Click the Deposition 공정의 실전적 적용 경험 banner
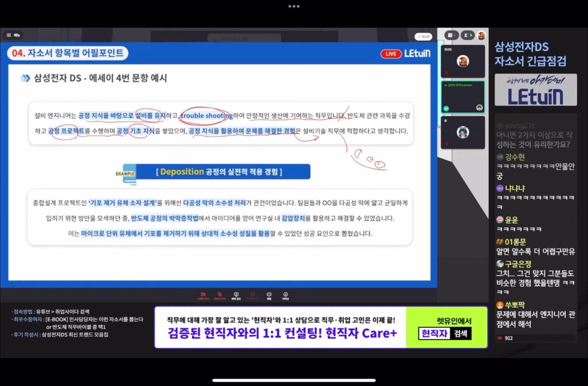Image resolution: width=588 pixels, height=386 pixels. click(223, 171)
